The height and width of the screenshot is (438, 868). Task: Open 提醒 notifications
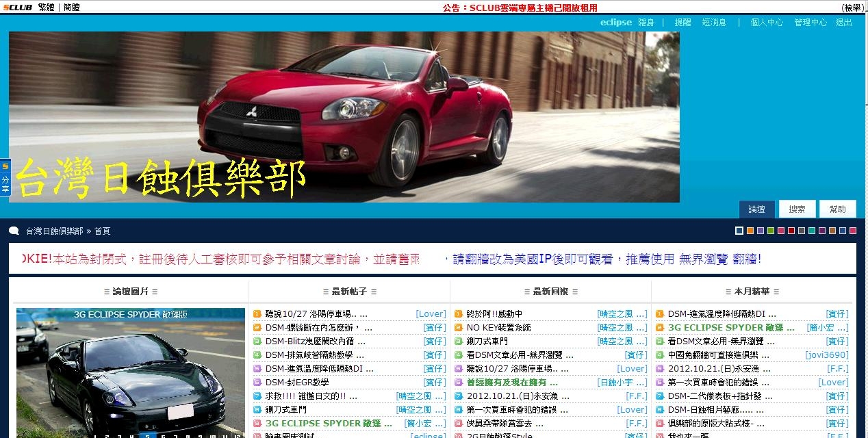click(682, 22)
